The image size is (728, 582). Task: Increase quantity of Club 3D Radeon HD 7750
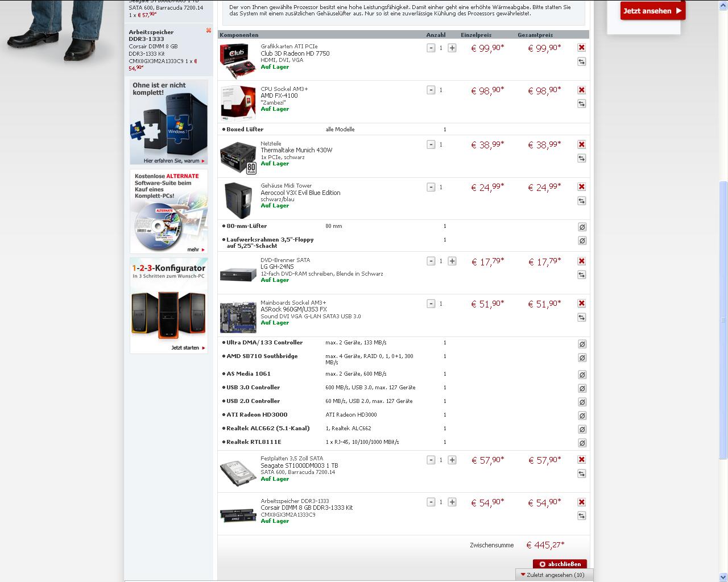coord(452,48)
